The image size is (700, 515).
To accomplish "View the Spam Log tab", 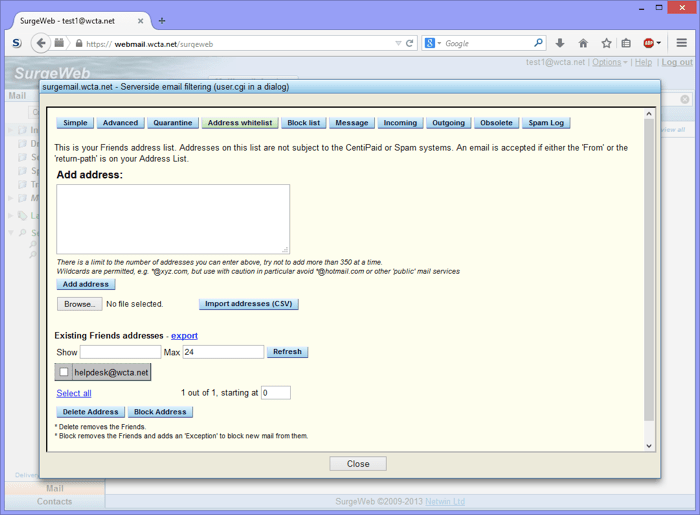I will pyautogui.click(x=546, y=123).
